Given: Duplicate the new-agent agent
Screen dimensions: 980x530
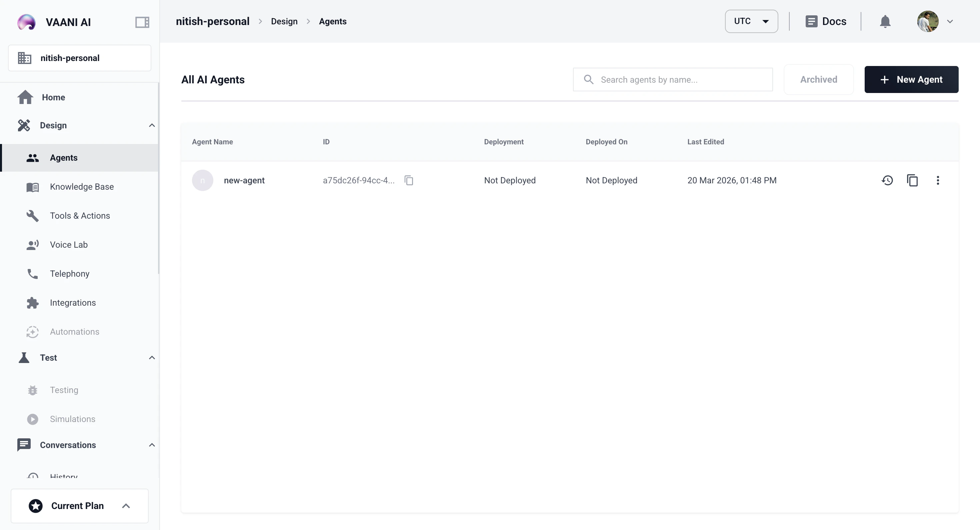Looking at the screenshot, I should coord(913,180).
